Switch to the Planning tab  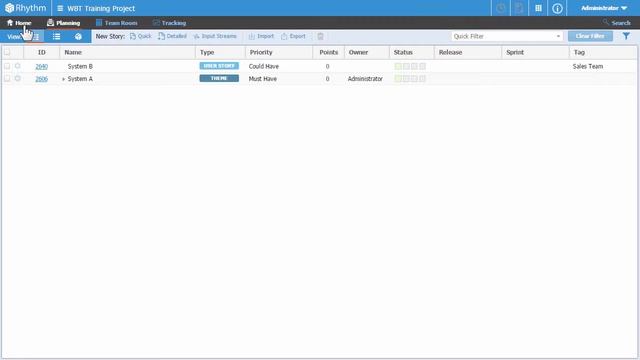point(64,23)
